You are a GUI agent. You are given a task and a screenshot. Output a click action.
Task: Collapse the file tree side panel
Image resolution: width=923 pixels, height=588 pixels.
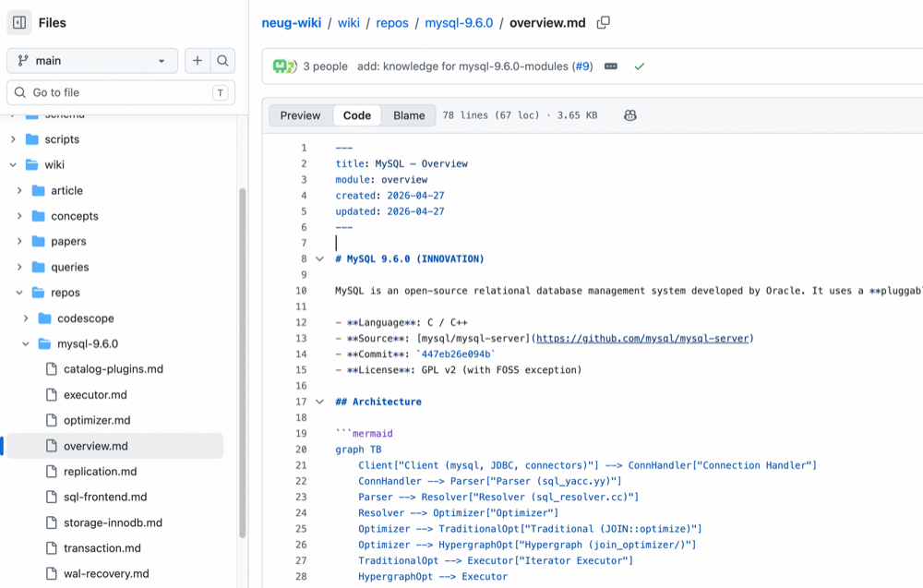point(18,23)
